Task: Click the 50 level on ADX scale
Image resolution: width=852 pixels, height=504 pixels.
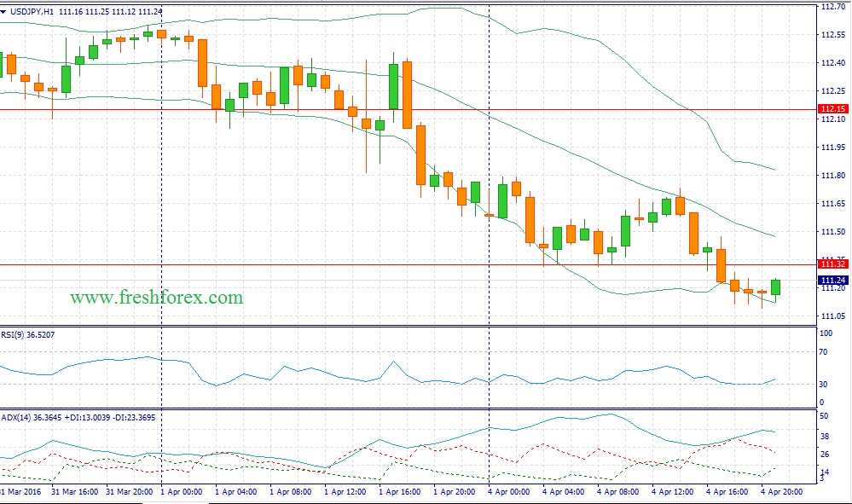Action: (x=824, y=416)
